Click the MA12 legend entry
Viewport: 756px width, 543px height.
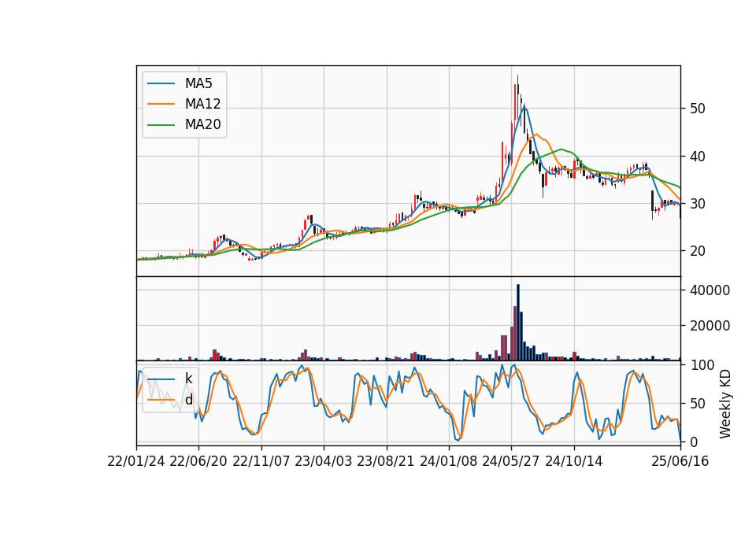click(183, 104)
